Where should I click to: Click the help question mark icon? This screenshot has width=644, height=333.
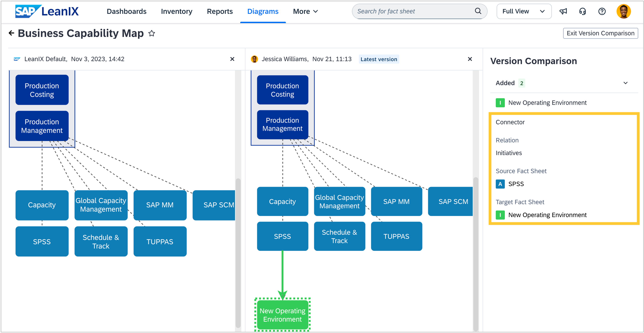coord(602,11)
